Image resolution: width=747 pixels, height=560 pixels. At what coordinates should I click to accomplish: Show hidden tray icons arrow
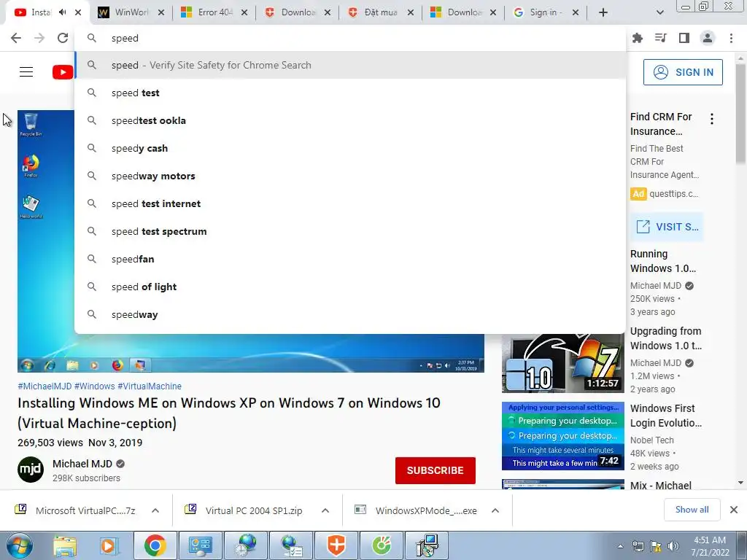coord(620,546)
